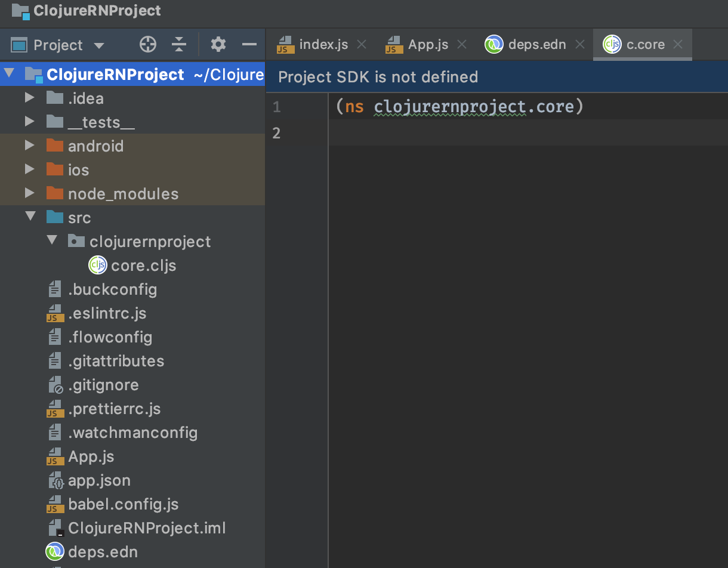Open deps.edn in the project tree
The image size is (728, 568).
pos(103,552)
